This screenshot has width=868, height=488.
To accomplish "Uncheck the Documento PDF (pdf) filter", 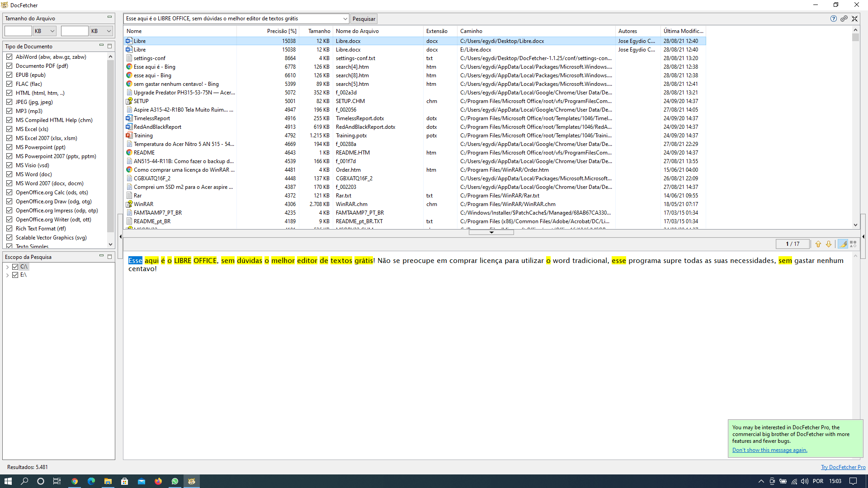I will (9, 66).
